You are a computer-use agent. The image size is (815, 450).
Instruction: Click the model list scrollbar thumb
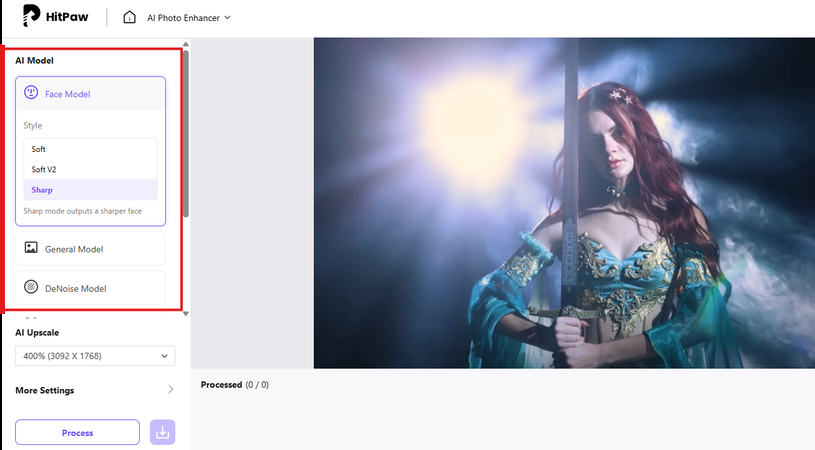(186, 134)
